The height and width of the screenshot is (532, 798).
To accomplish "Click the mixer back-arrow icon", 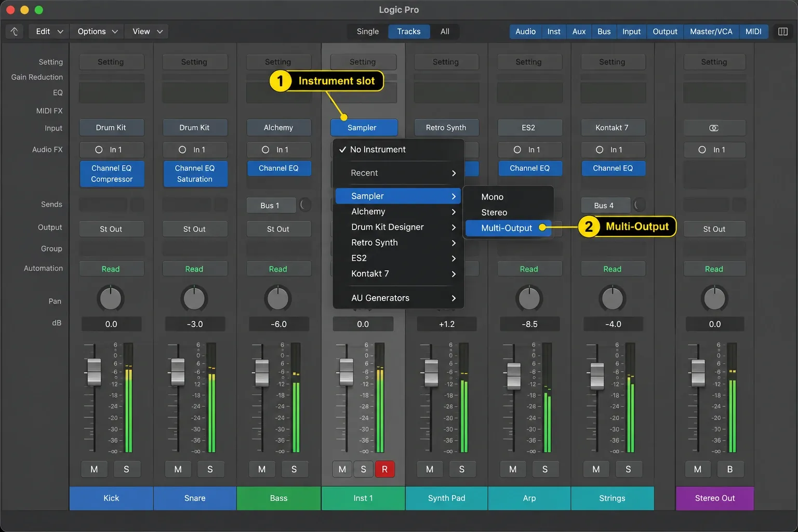I will tap(14, 32).
